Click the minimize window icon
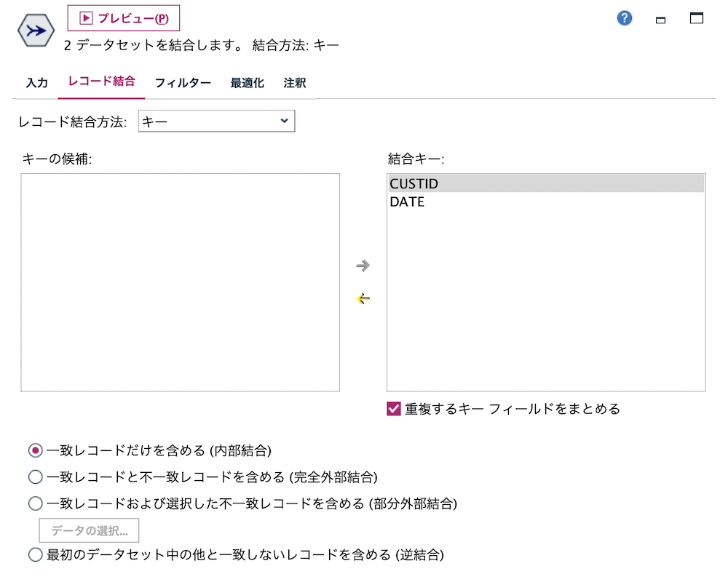728x574 pixels. [x=660, y=20]
